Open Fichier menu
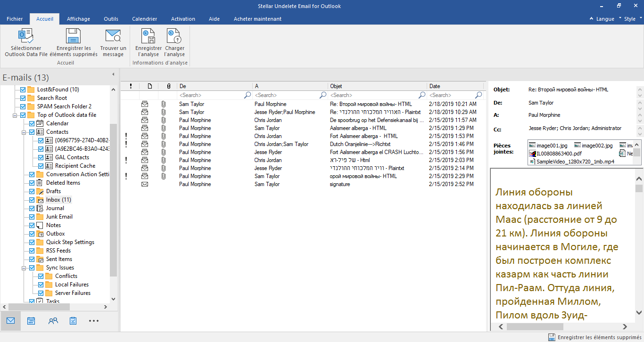644x342 pixels. 15,19
